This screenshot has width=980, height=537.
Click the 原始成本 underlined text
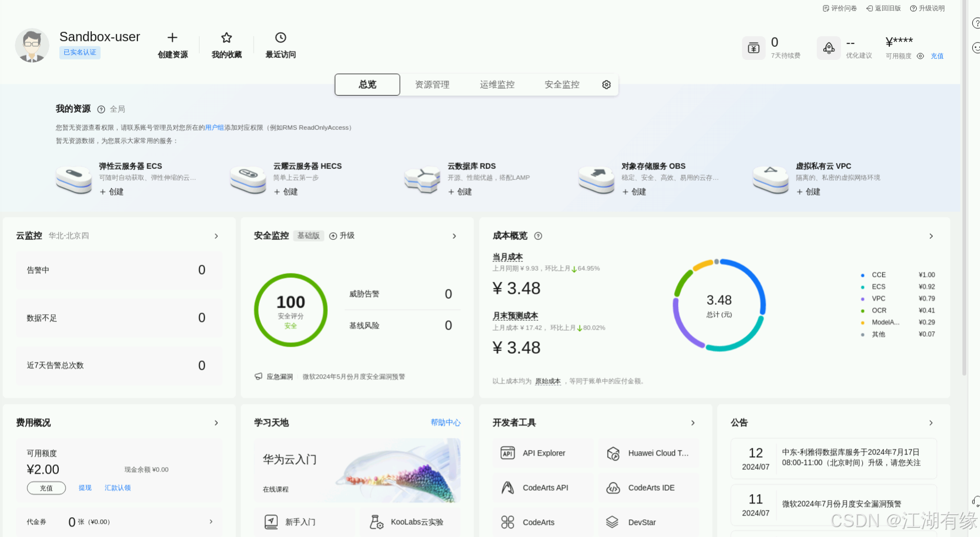point(548,381)
